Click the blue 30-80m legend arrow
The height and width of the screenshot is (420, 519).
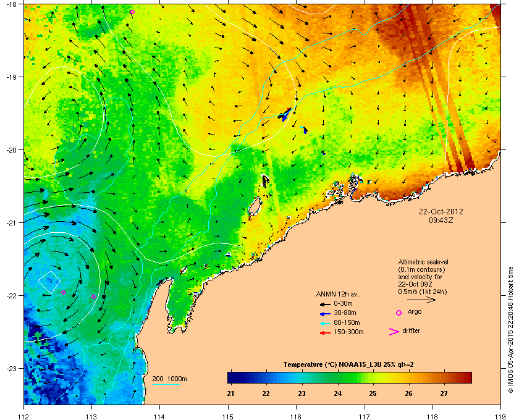click(x=325, y=313)
